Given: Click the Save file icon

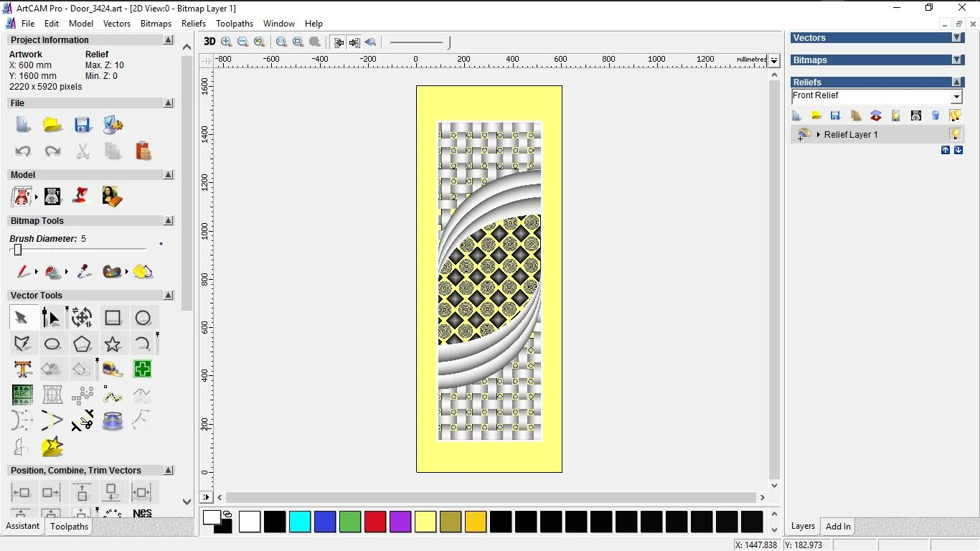Looking at the screenshot, I should tap(83, 126).
